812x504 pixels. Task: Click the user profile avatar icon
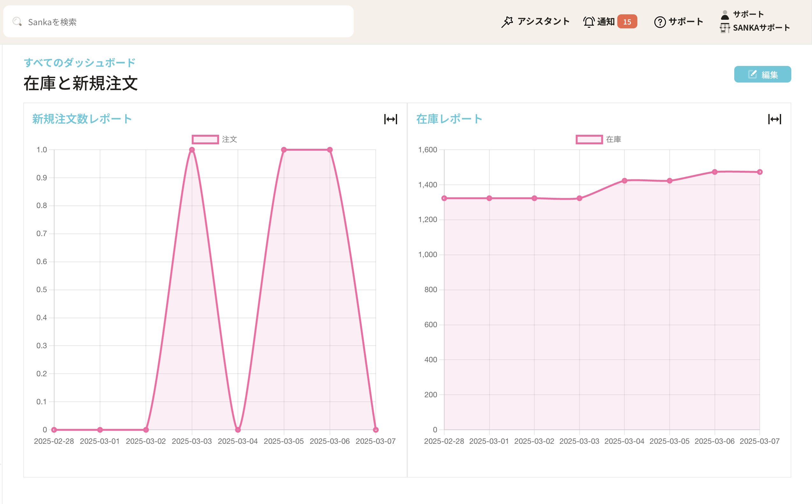tap(725, 15)
